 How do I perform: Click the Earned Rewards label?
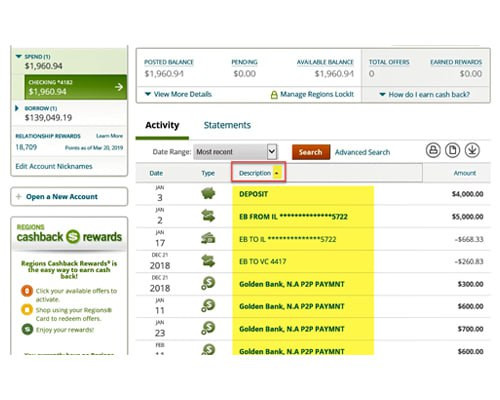(456, 62)
